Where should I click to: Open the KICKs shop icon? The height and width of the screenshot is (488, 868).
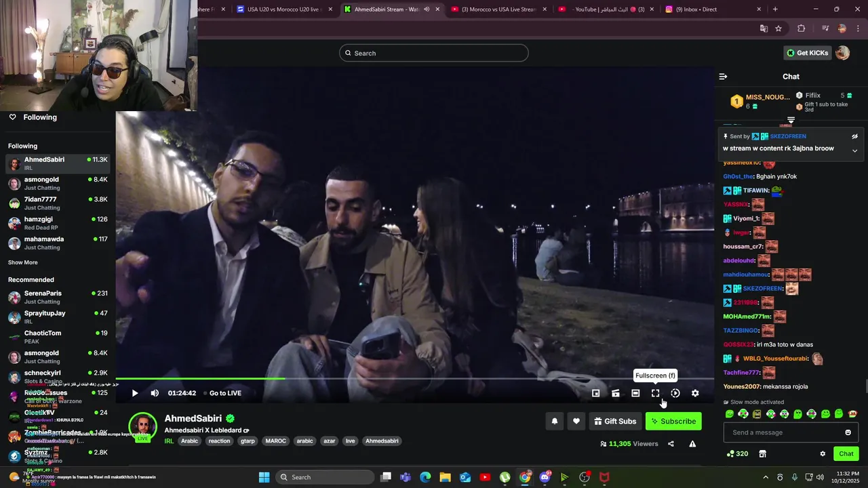click(x=762, y=453)
